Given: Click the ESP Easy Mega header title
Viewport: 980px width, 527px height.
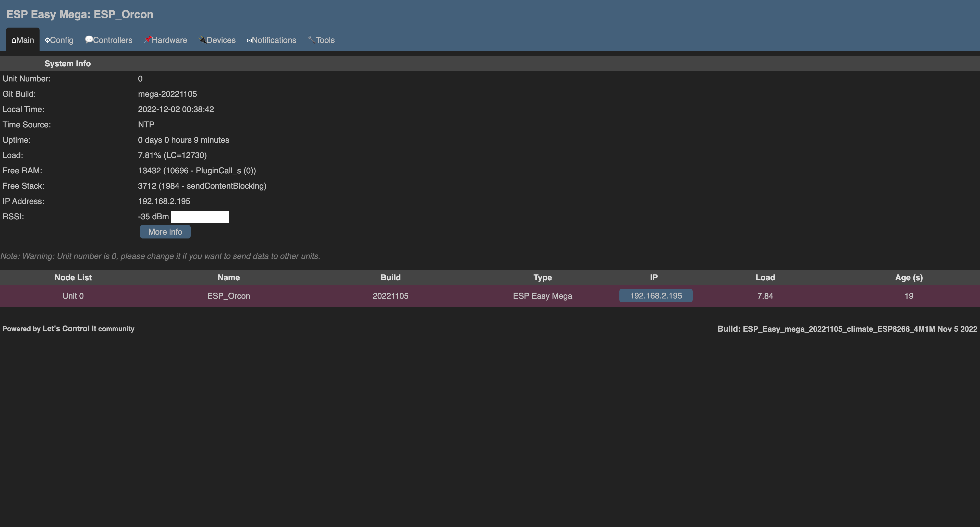Looking at the screenshot, I should point(80,15).
